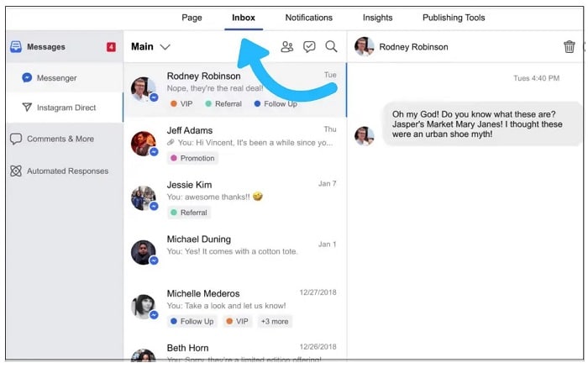Click the VIP label on Rodney Robinson
Screen dimensions: 588x368
[181, 104]
